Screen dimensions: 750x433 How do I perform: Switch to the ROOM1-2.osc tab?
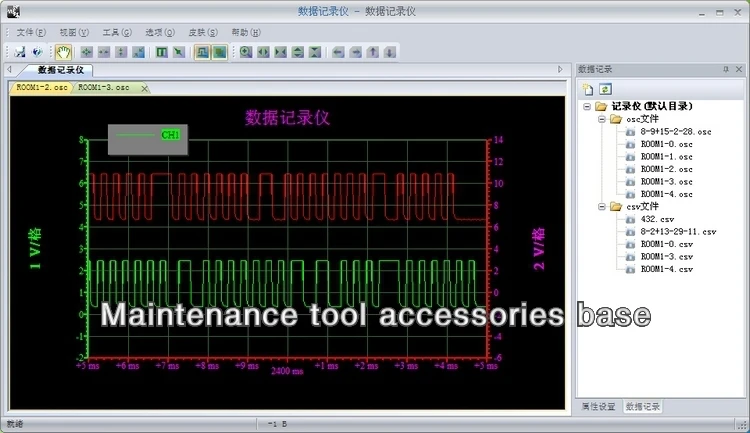point(42,88)
